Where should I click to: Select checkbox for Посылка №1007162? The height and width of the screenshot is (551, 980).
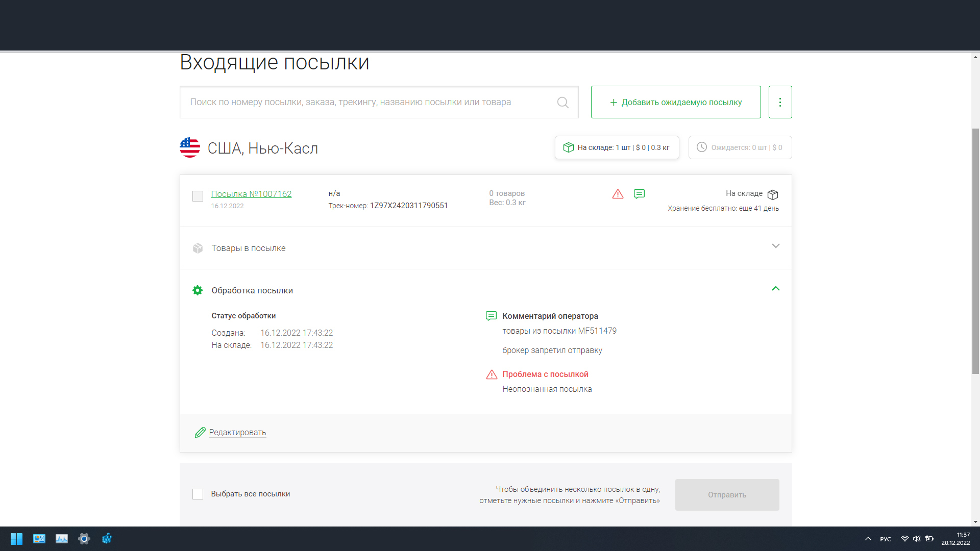pos(198,196)
